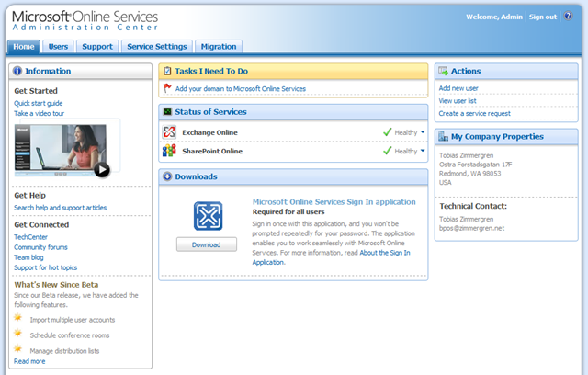This screenshot has width=588, height=375.
Task: Click the SharePoint Online service icon
Action: 169,151
